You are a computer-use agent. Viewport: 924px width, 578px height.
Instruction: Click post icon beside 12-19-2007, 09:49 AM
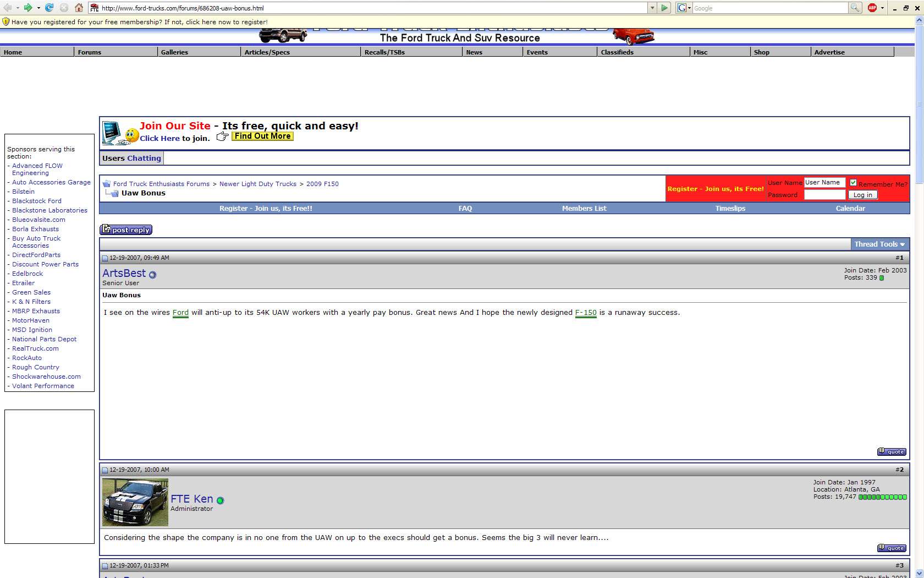click(105, 258)
